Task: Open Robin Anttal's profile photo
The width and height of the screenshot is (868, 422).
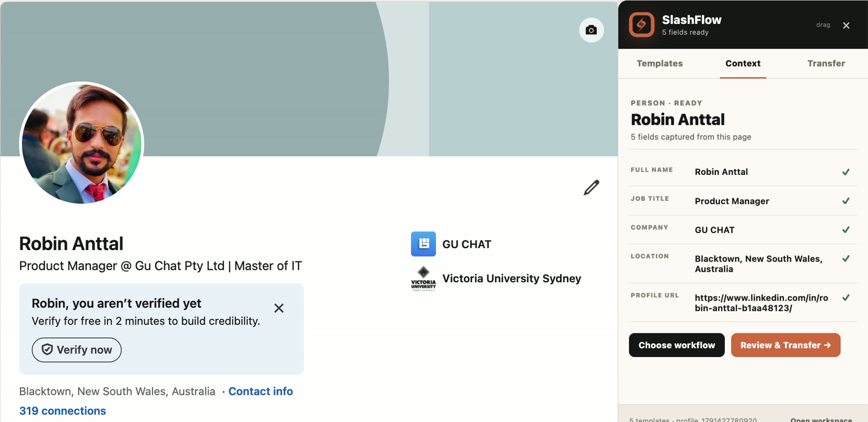Action: tap(81, 143)
